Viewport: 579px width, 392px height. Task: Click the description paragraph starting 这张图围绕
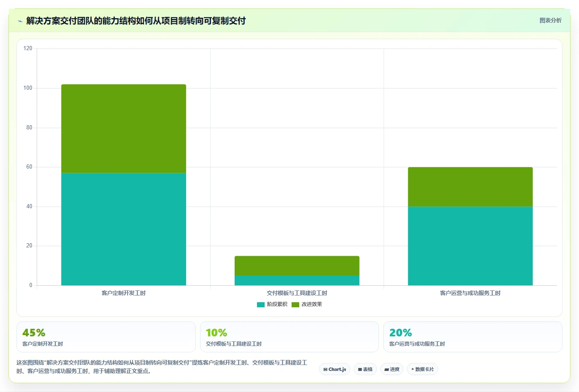click(162, 367)
